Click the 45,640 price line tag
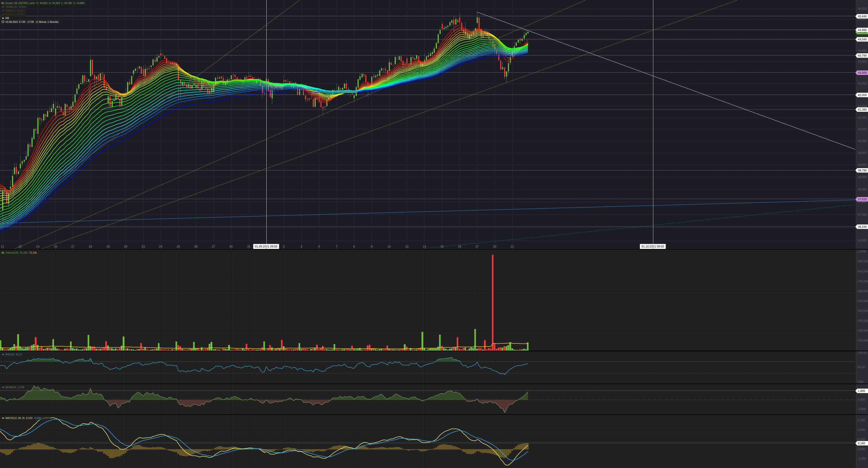The width and height of the screenshot is (868, 468). pyautogui.click(x=862, y=16)
